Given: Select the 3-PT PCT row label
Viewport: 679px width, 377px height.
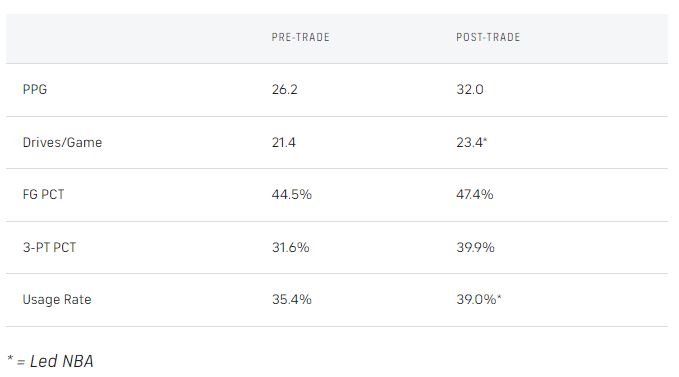Looking at the screenshot, I should tap(49, 247).
